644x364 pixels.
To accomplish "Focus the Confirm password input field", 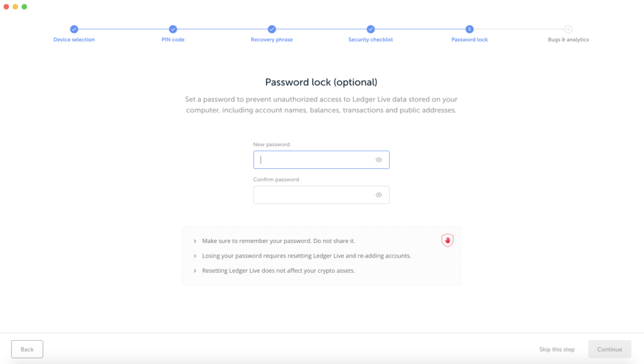I will [x=321, y=195].
